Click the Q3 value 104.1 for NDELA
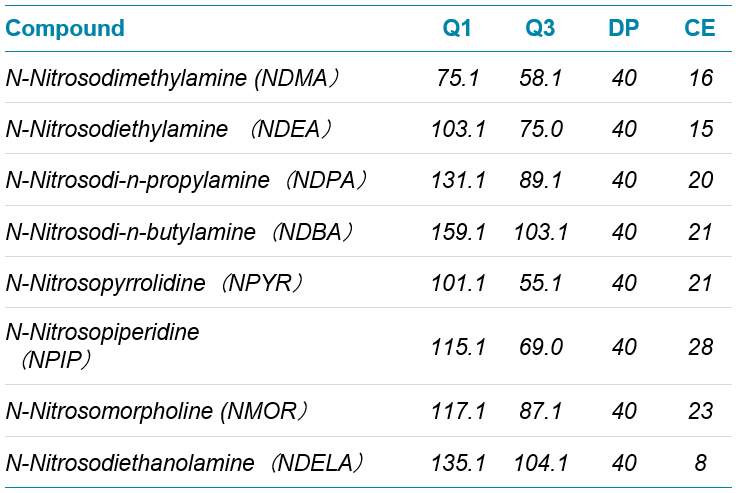Screen dimensions: 738x493 click(541, 463)
